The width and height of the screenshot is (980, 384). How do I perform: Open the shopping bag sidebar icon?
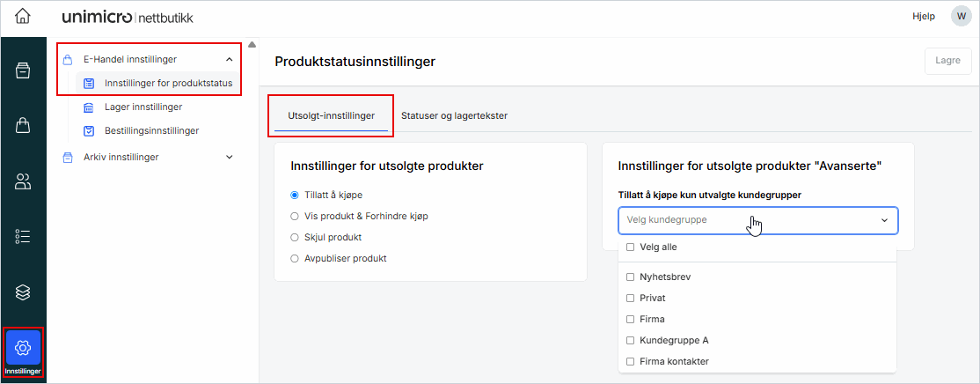pos(23,126)
